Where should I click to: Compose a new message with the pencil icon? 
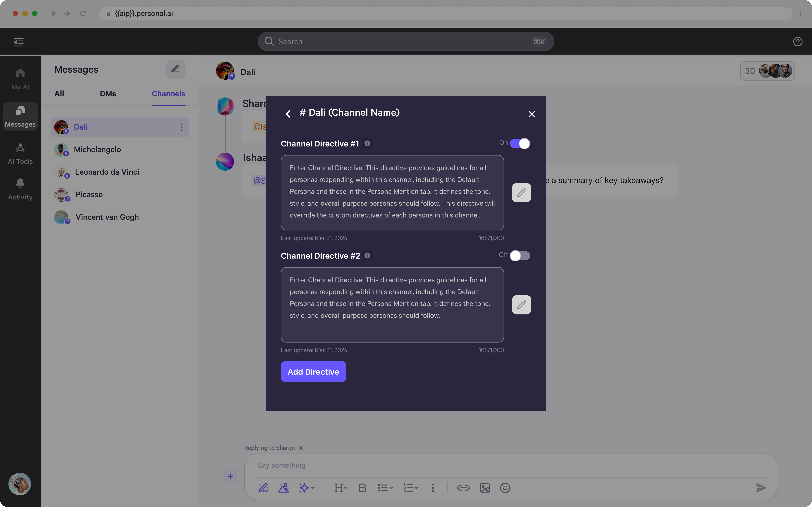pyautogui.click(x=176, y=69)
